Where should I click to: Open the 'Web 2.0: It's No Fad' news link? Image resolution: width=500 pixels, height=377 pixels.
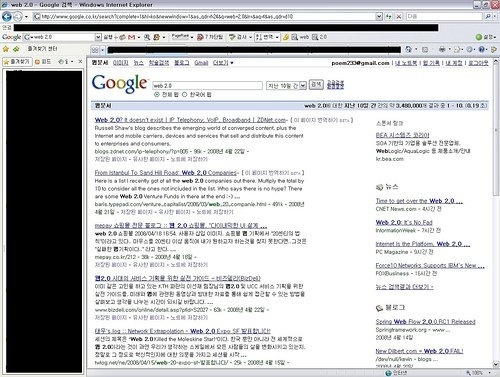click(x=404, y=222)
